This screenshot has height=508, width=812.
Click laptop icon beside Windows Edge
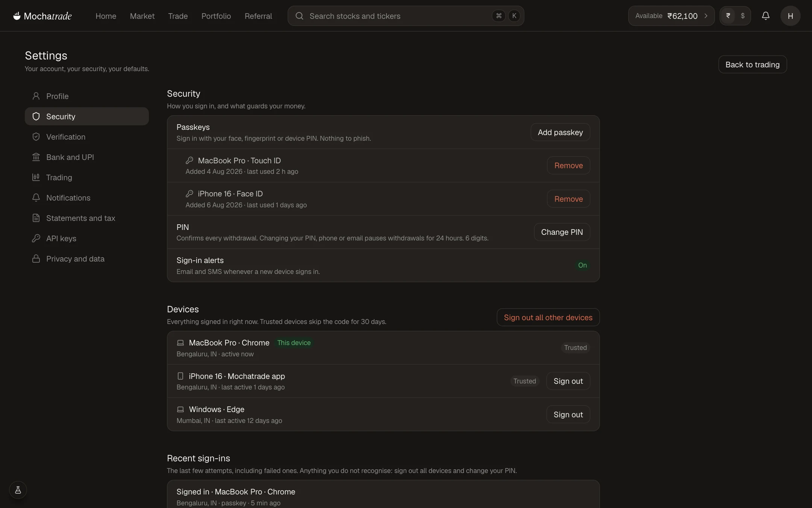coord(180,409)
